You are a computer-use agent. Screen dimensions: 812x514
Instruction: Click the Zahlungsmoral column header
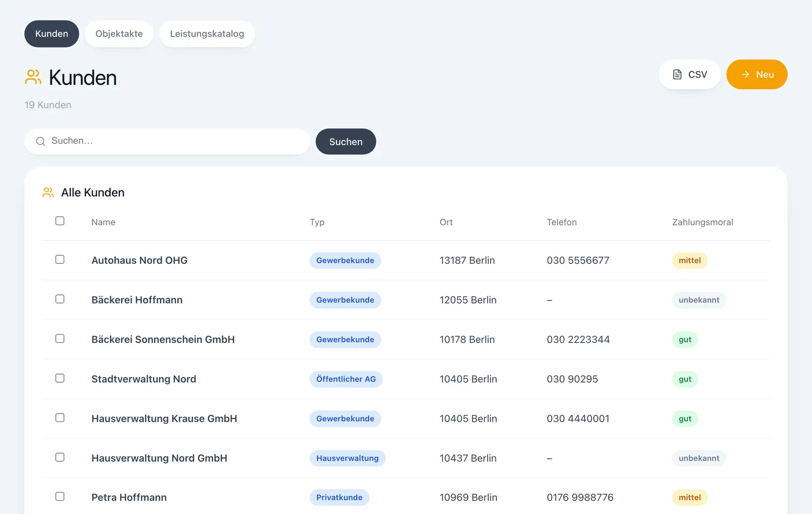[702, 222]
